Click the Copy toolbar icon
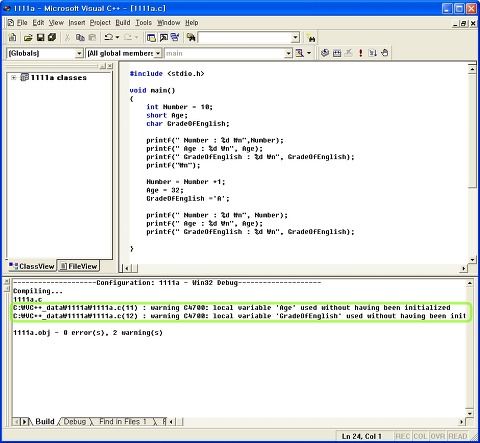 pyautogui.click(x=80, y=38)
